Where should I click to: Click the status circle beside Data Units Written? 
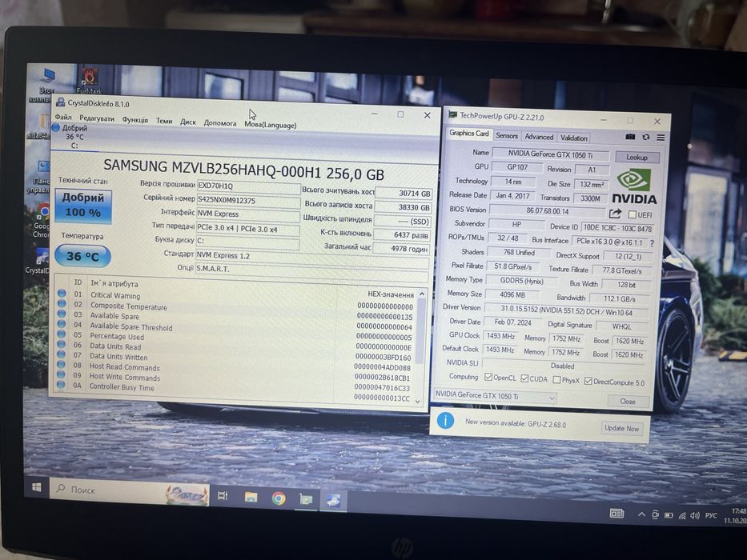pyautogui.click(x=62, y=354)
